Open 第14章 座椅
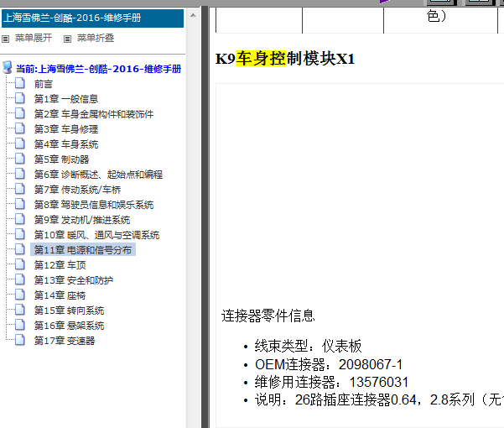 (60, 295)
